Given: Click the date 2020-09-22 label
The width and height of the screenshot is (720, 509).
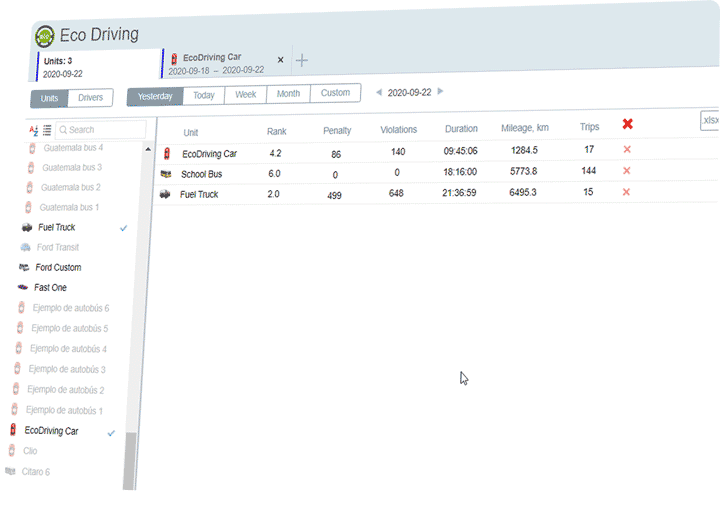Looking at the screenshot, I should pyautogui.click(x=410, y=92).
